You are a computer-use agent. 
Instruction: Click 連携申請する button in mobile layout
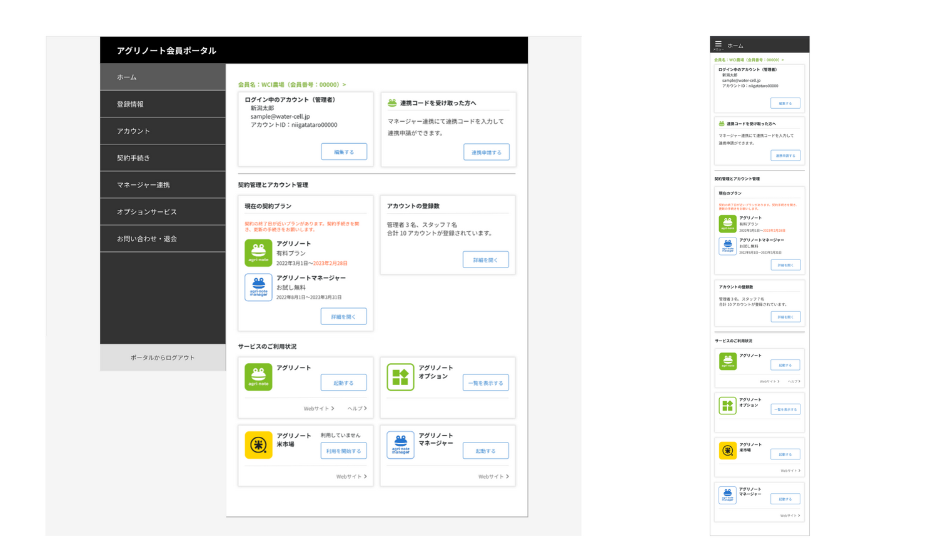pyautogui.click(x=785, y=155)
